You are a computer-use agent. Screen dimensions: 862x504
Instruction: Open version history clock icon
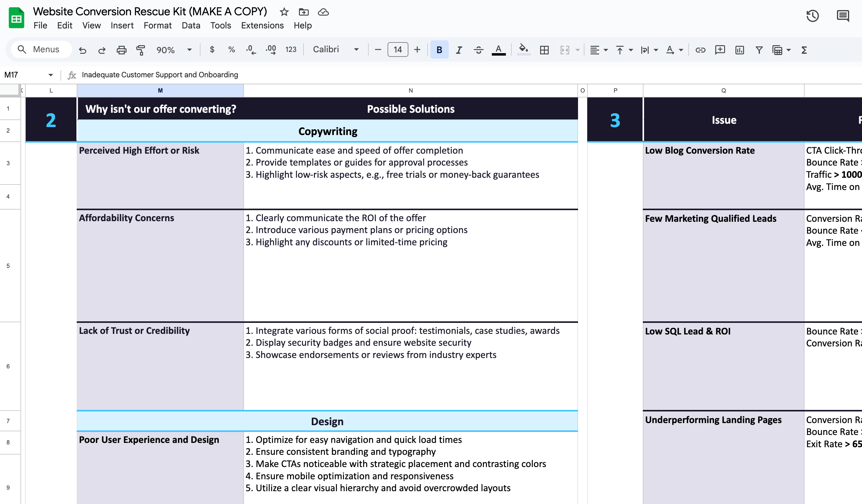coord(812,16)
